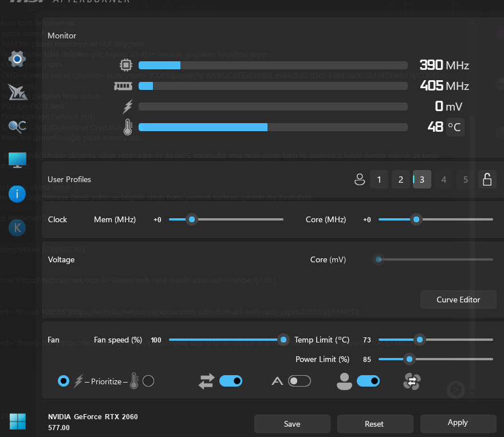Click the GPU core clock chip icon
The image size is (504, 437).
pyautogui.click(x=126, y=65)
